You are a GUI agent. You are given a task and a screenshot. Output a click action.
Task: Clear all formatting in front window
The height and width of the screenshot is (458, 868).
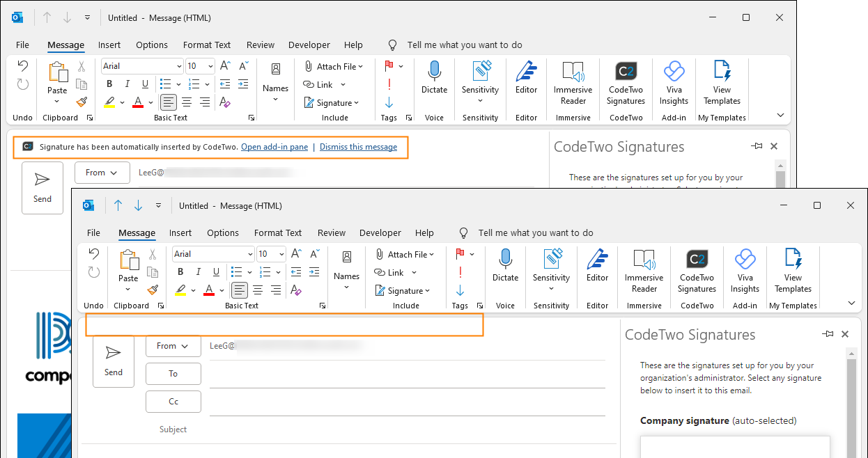pyautogui.click(x=295, y=290)
